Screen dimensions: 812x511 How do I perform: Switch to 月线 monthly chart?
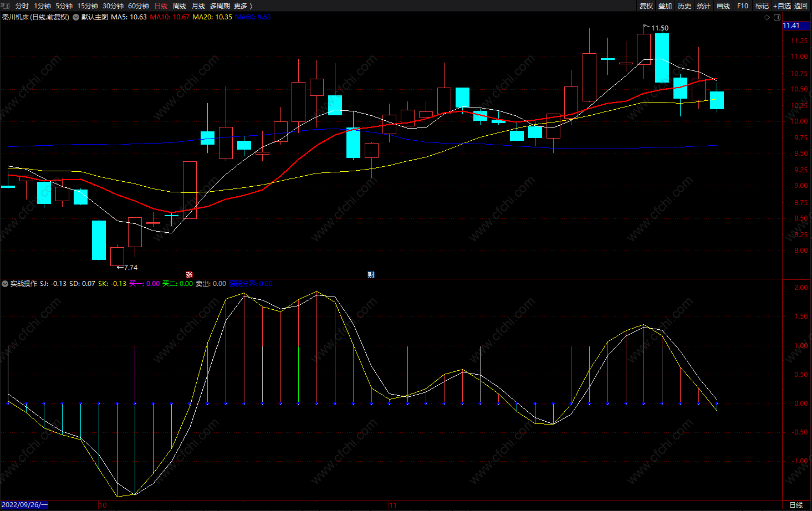pos(198,6)
